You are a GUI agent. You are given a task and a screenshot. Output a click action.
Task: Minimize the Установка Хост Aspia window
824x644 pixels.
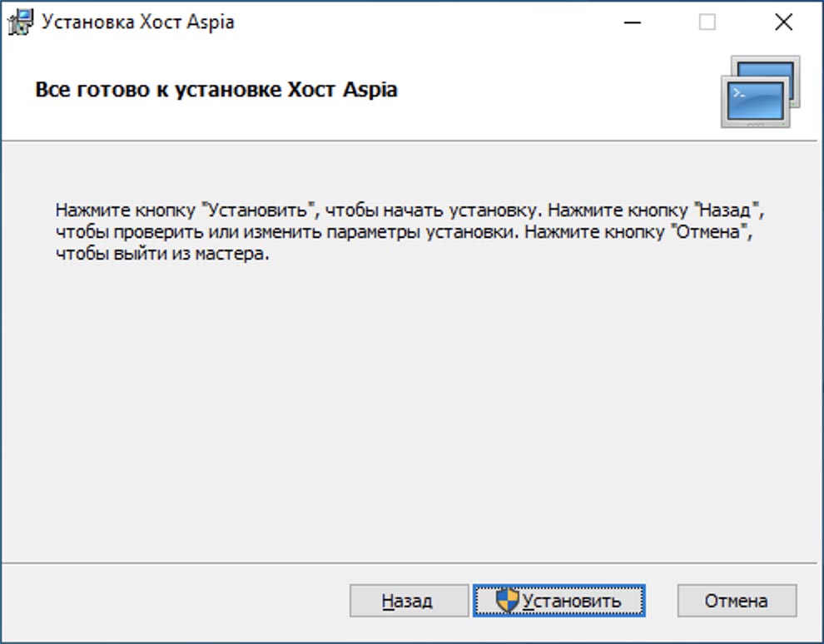(633, 22)
